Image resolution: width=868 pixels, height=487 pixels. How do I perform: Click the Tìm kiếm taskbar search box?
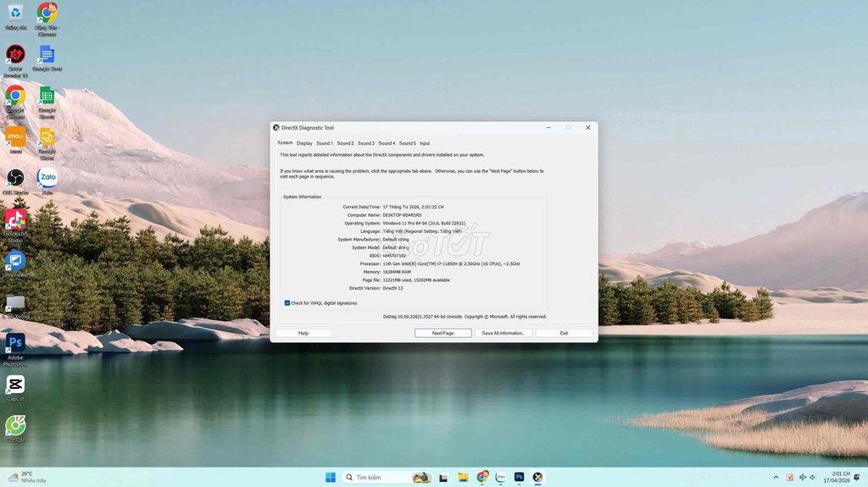387,477
